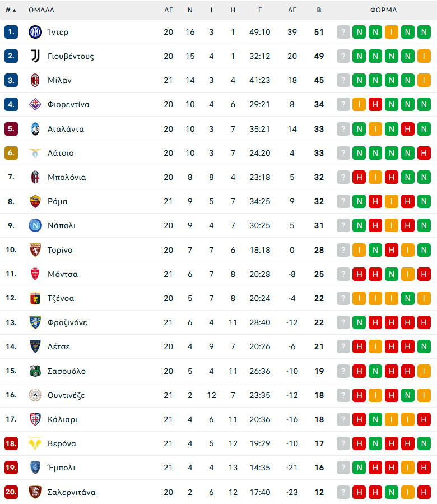Open the Roma wolf crest
Image resolution: width=437 pixels, height=504 pixels.
(x=35, y=201)
